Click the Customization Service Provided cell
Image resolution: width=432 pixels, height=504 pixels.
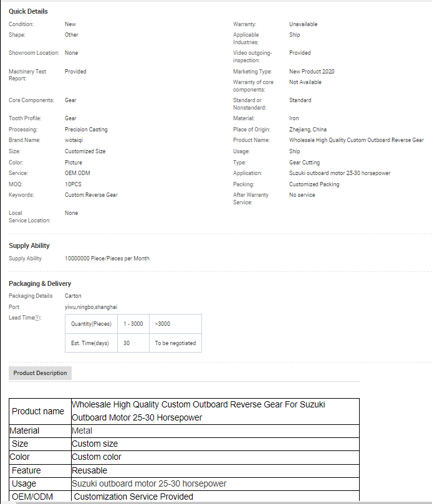(x=133, y=497)
